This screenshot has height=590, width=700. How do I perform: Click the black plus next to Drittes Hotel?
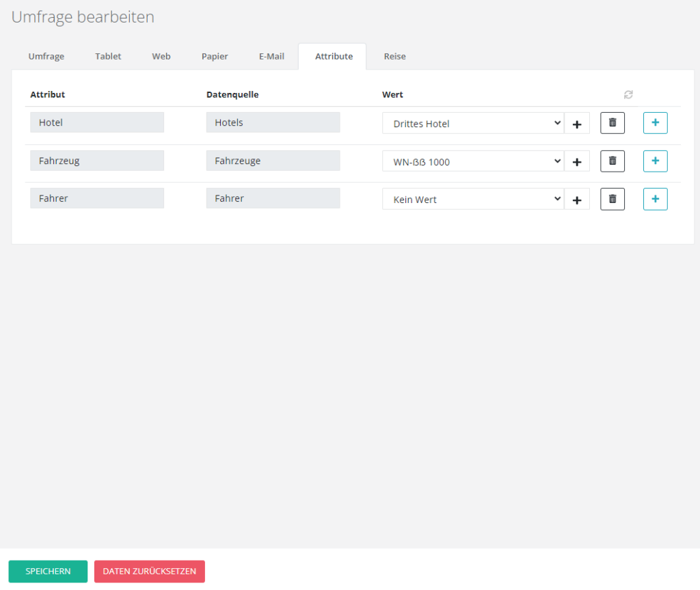point(576,124)
